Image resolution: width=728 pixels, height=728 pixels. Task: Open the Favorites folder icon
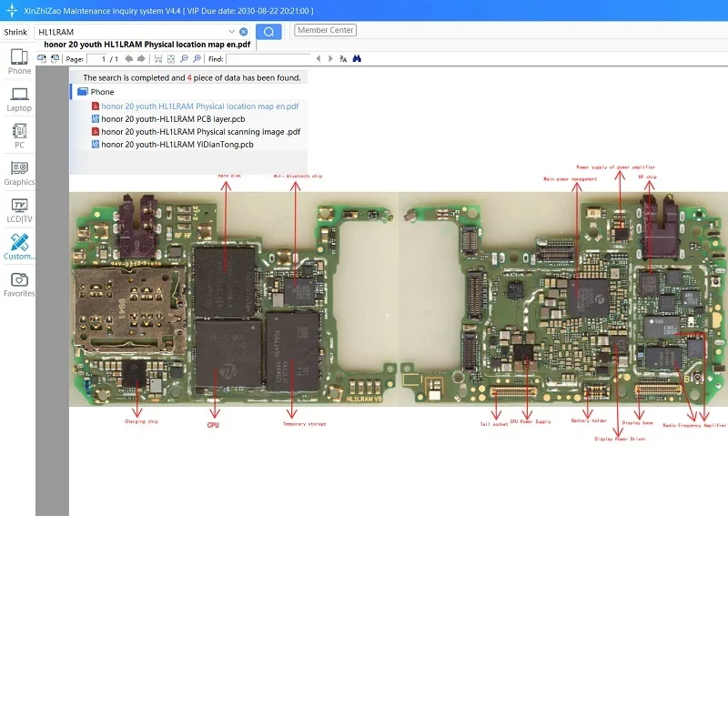click(x=19, y=285)
